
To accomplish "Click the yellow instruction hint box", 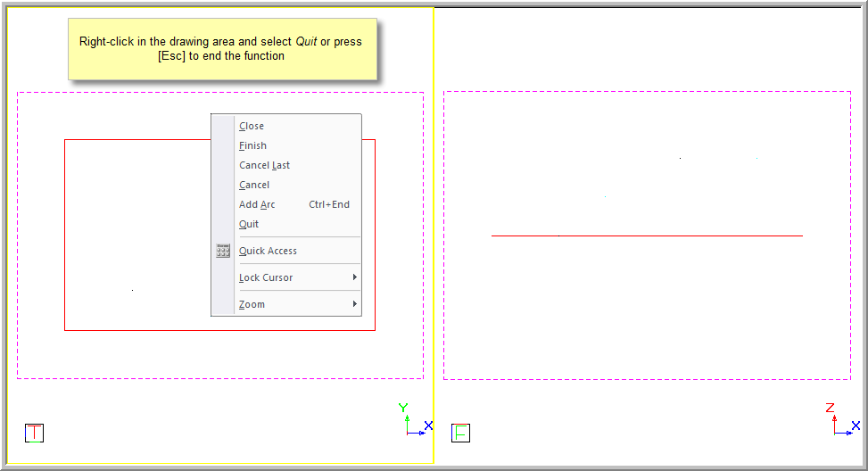I will [x=222, y=49].
